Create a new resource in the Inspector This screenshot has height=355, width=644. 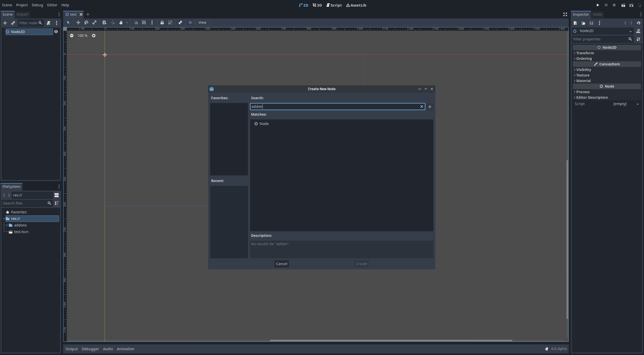tap(576, 23)
